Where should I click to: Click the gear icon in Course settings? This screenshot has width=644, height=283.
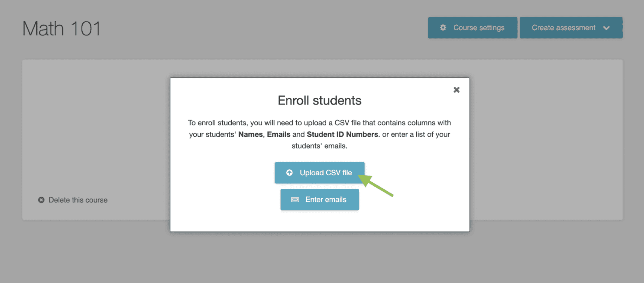443,28
